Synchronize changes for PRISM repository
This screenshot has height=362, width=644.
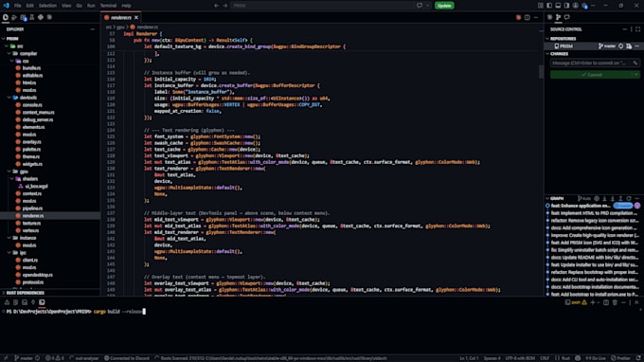(621, 46)
